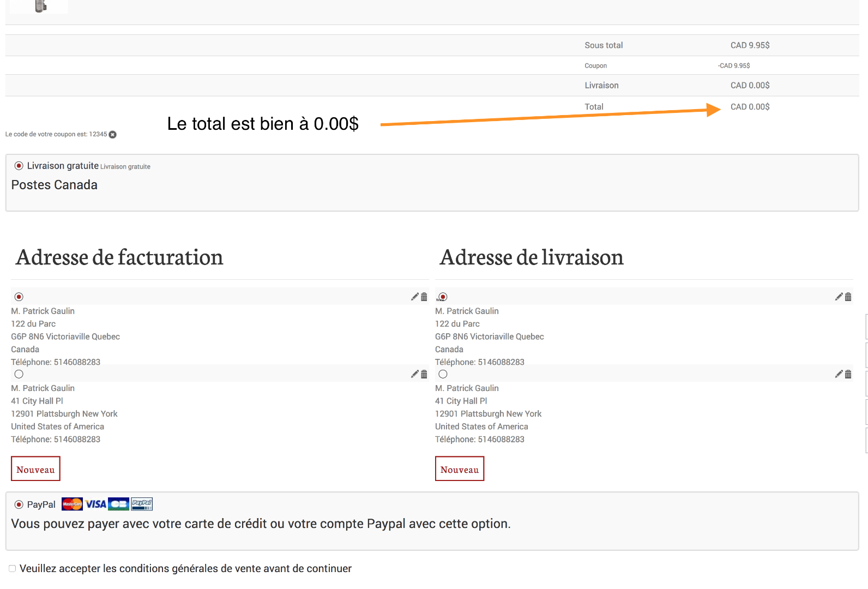This screenshot has height=589, width=868.
Task: Click the VISA logo beside PayPal
Action: 96,504
